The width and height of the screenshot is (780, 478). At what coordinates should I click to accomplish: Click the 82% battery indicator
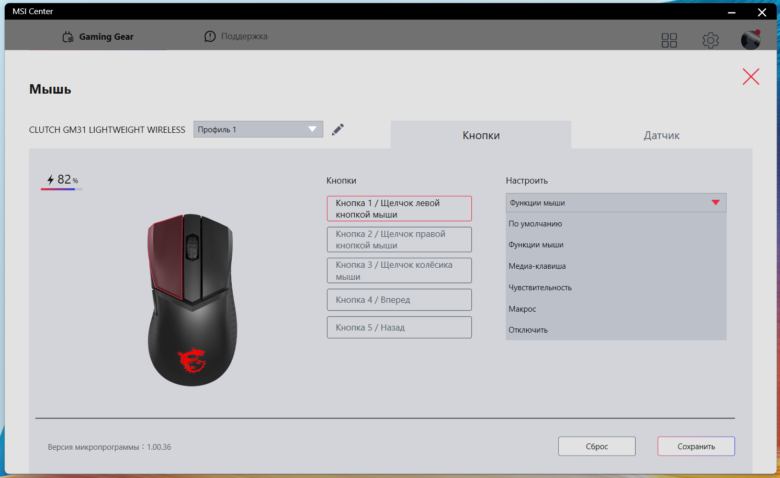tap(63, 180)
